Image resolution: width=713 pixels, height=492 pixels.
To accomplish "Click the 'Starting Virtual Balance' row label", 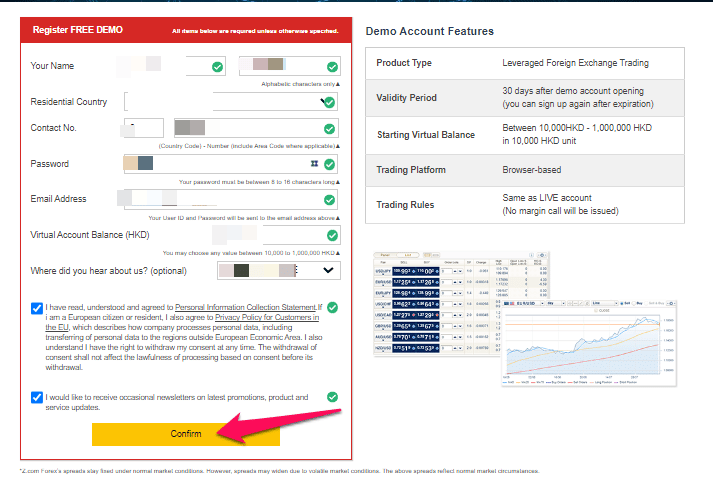I will click(426, 135).
